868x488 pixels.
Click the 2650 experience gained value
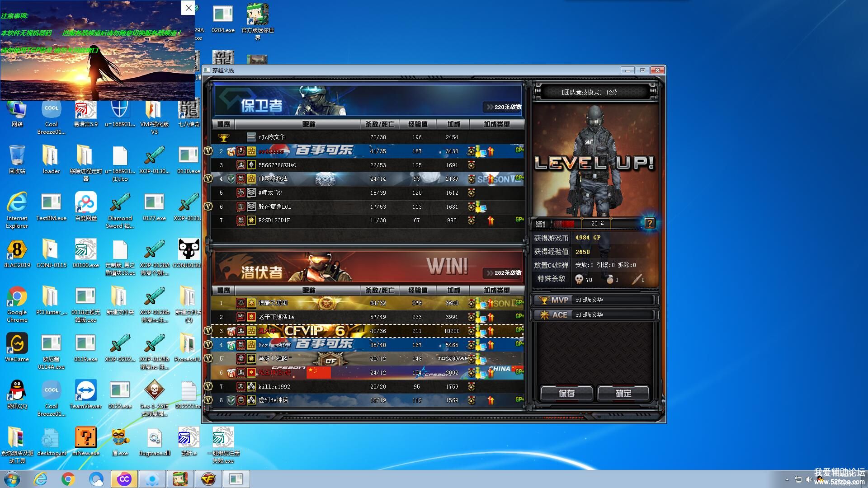coord(582,252)
